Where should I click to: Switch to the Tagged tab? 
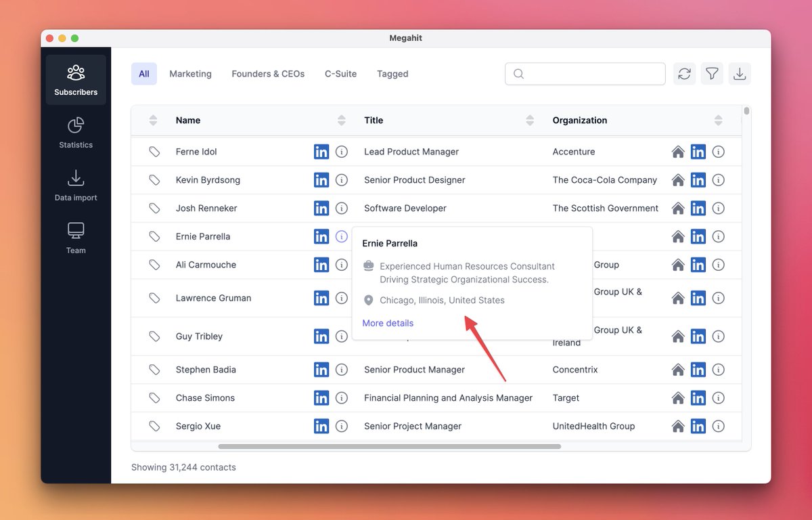(392, 74)
